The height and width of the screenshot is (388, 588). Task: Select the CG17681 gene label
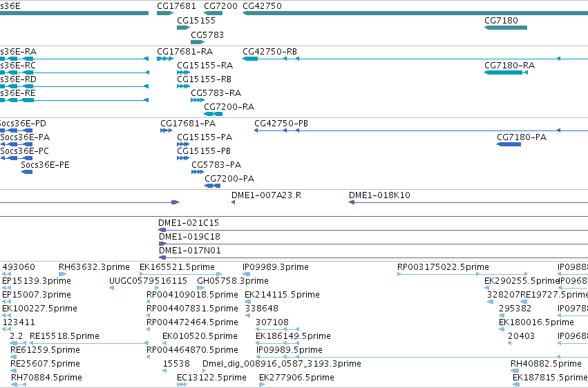pos(176,6)
